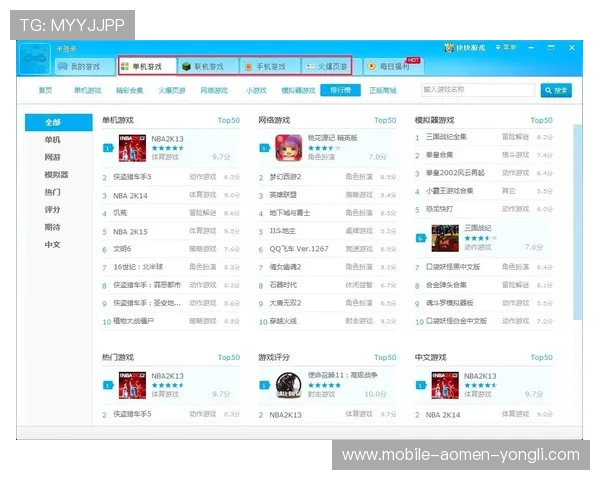Viewport: 600px width, 480px height.
Task: Select 全部 in the left sidebar
Action: pyautogui.click(x=59, y=122)
